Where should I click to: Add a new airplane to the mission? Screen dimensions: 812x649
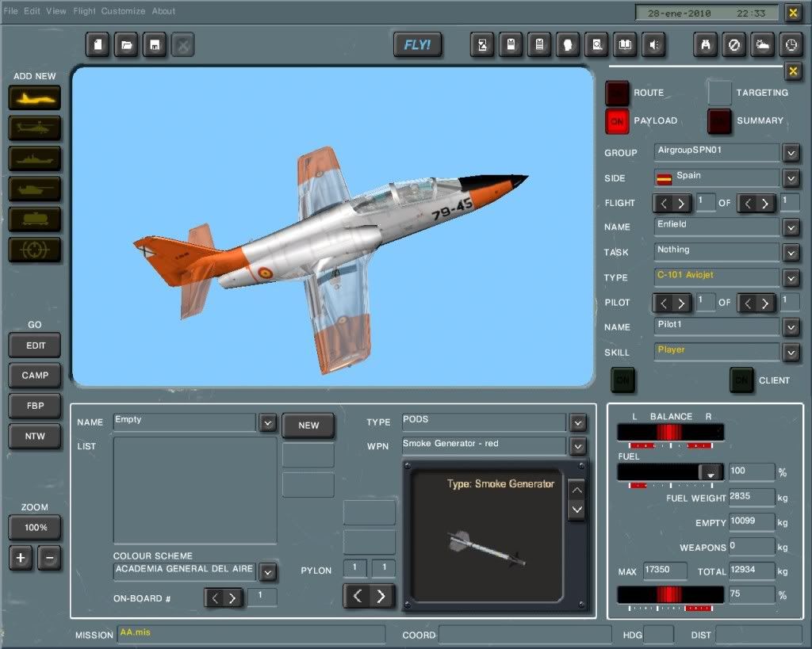34,97
